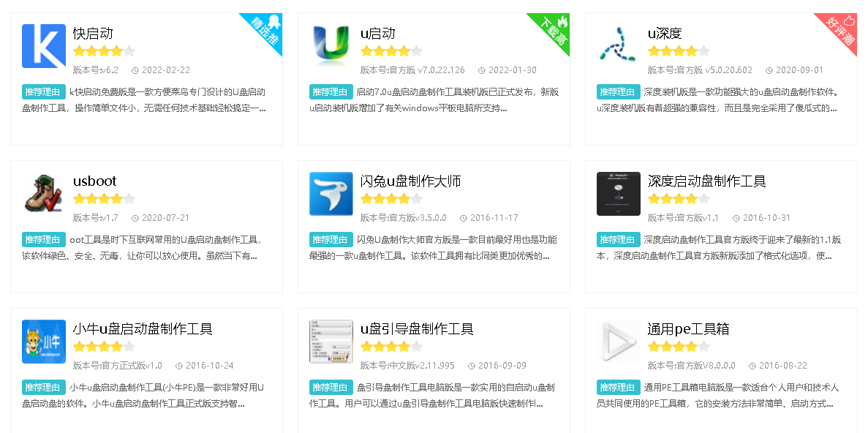Click the 通用pe工具箱 play-arrow icon

(x=619, y=342)
